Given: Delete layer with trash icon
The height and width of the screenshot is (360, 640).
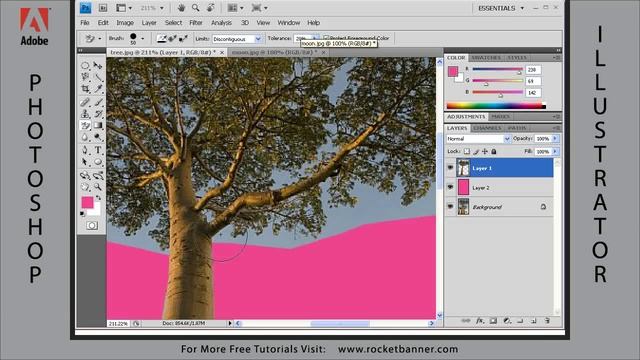Looking at the screenshot, I should [x=547, y=321].
